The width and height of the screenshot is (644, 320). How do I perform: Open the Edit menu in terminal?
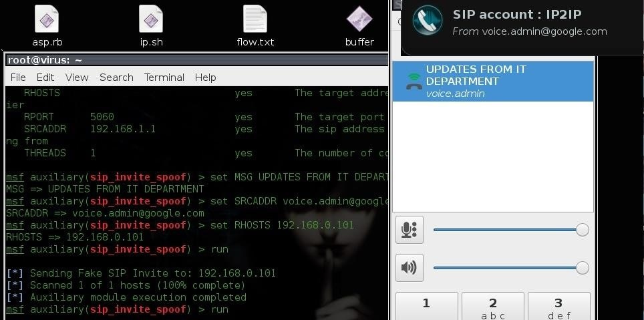point(45,77)
